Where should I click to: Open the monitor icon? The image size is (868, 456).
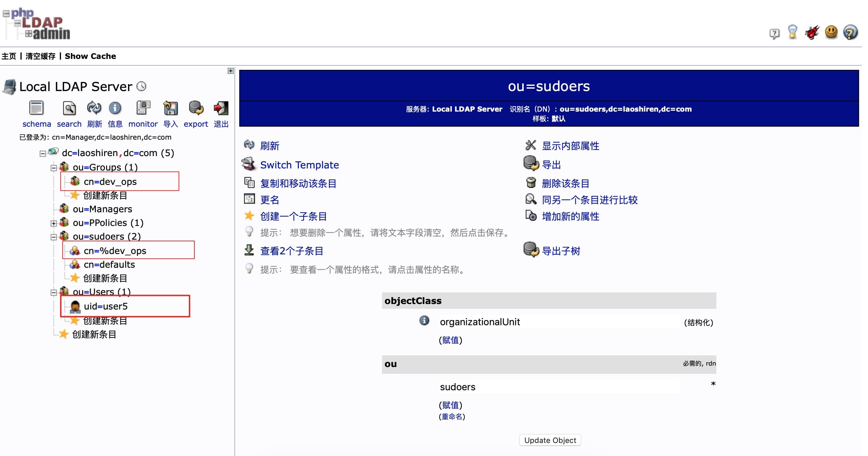tap(143, 108)
